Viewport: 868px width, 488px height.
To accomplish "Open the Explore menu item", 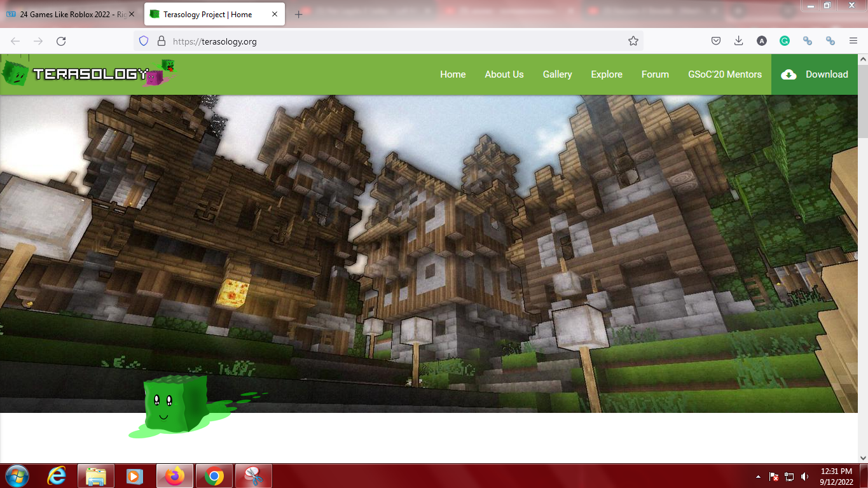I will point(607,74).
